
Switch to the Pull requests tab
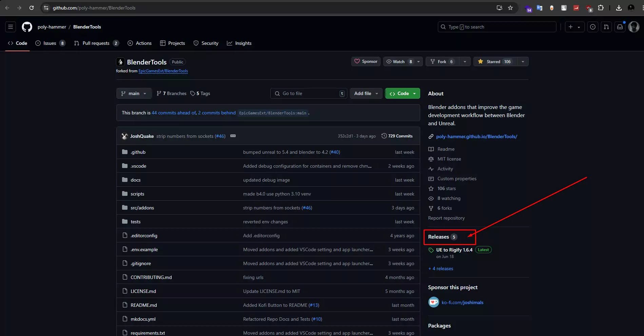[x=96, y=43]
